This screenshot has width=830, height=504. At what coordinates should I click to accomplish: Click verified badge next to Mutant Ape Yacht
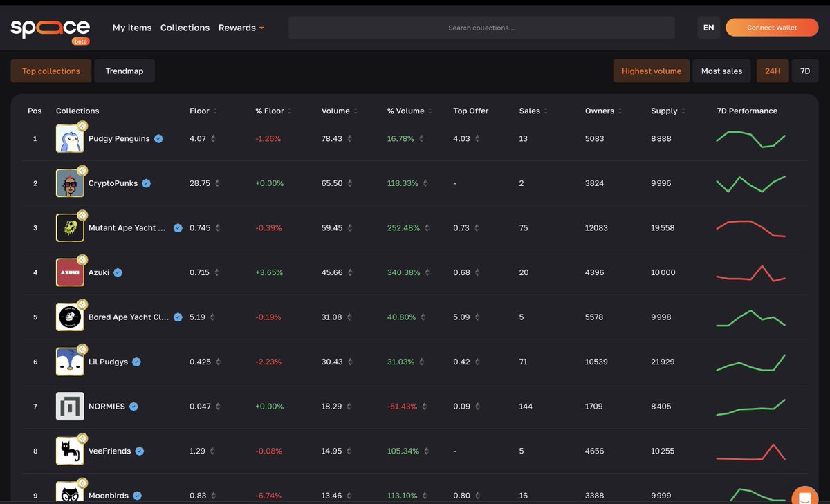(x=178, y=228)
